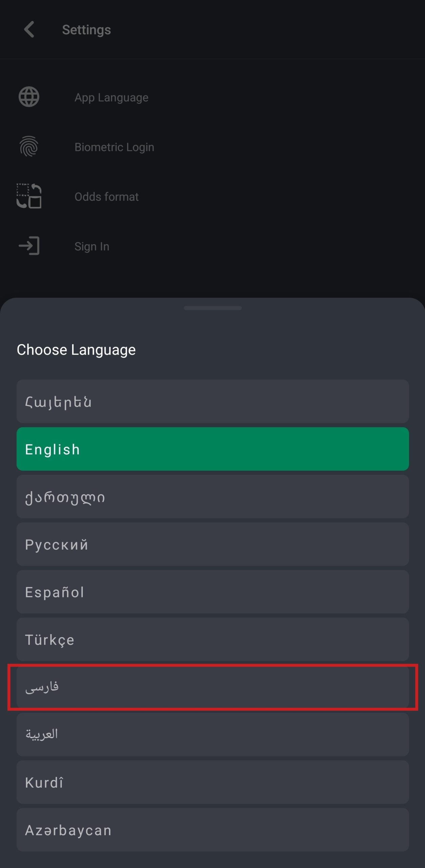The image size is (425, 868).
Task: Select the فارسی (Persian) language option
Action: click(x=212, y=687)
